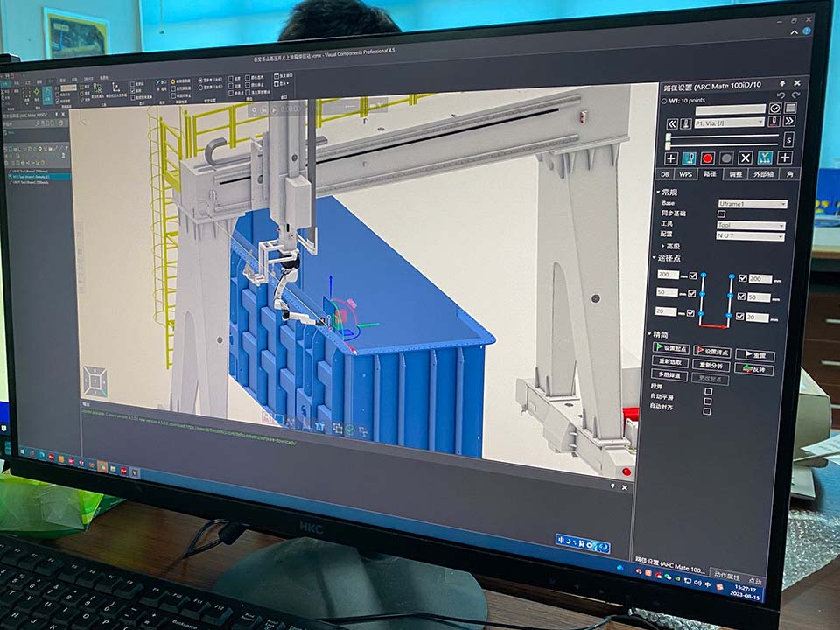Image resolution: width=840 pixels, height=630 pixels.
Task: Open the 工具 Tool dropdown
Action: pyautogui.click(x=751, y=225)
